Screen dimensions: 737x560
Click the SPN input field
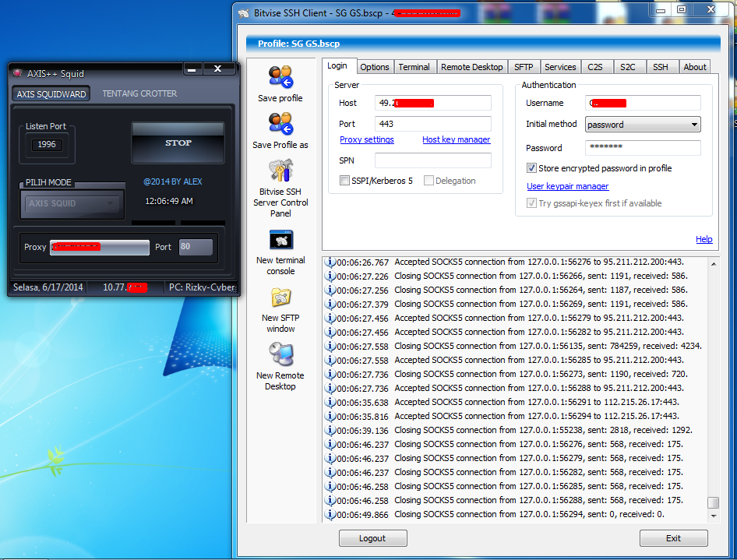tap(433, 160)
